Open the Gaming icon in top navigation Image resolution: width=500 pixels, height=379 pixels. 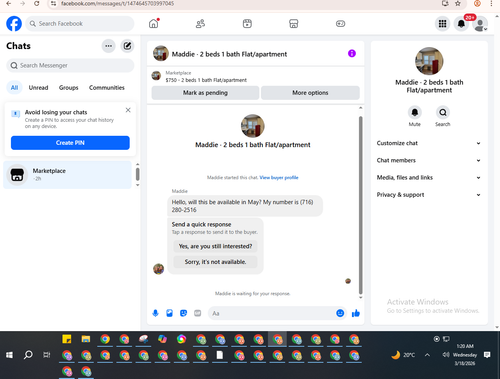(x=340, y=24)
